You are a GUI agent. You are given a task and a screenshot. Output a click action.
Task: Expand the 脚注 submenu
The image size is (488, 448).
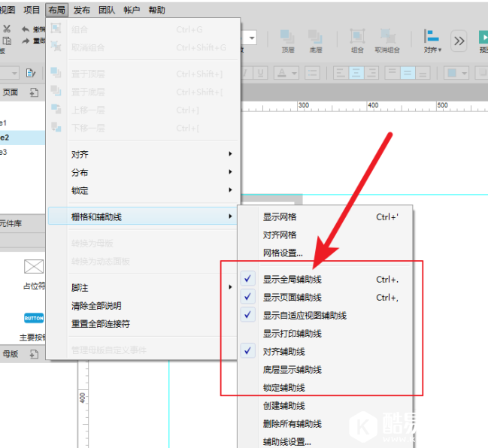pyautogui.click(x=143, y=287)
